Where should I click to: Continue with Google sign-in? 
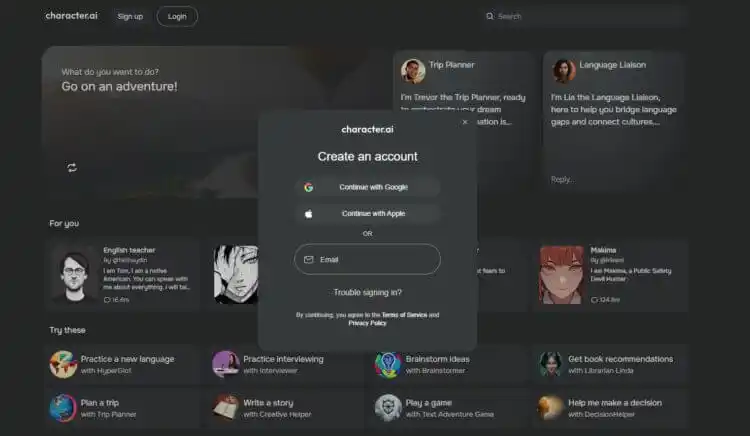click(367, 187)
